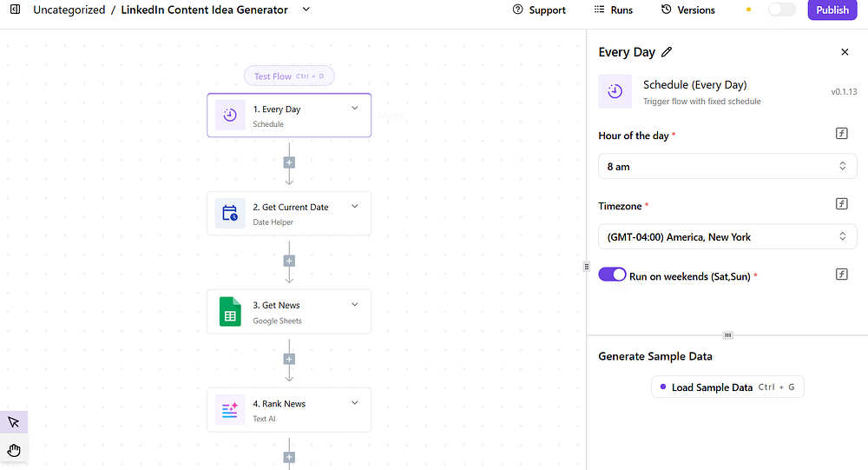Viewport: 868px width, 470px height.
Task: Expand the Get Current Date step chevron
Action: (354, 207)
